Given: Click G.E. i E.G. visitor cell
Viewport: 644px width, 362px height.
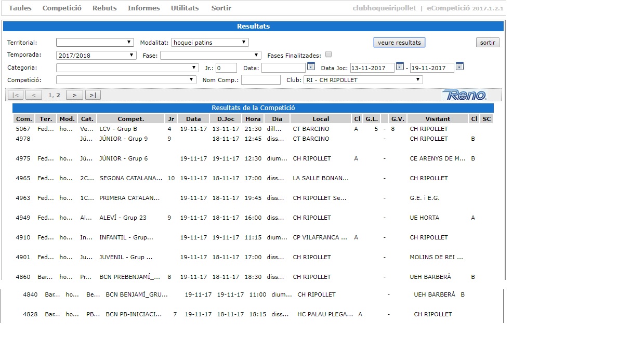Looking at the screenshot, I should tap(425, 198).
